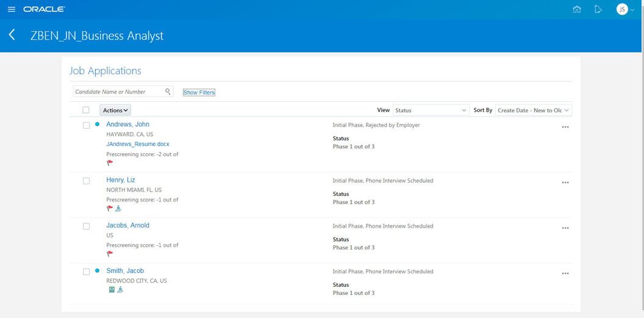
Task: Open the View Status dropdown
Action: pyautogui.click(x=431, y=110)
